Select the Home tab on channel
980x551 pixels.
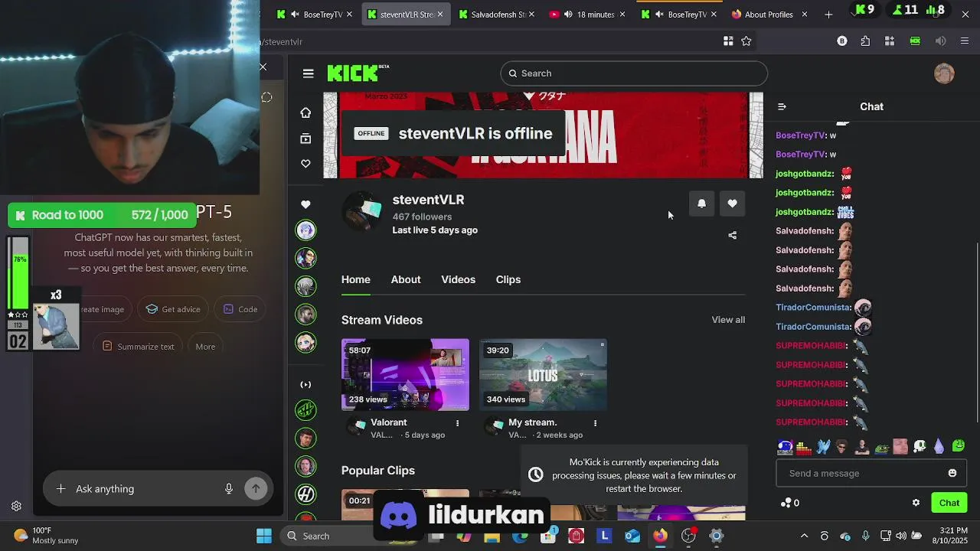[356, 280]
